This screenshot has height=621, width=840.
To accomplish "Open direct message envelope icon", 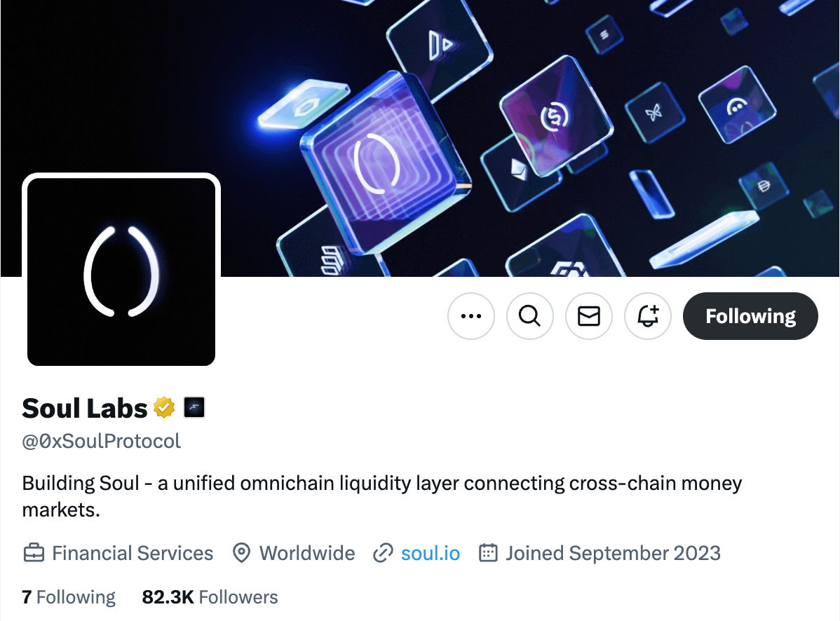I will coord(589,316).
